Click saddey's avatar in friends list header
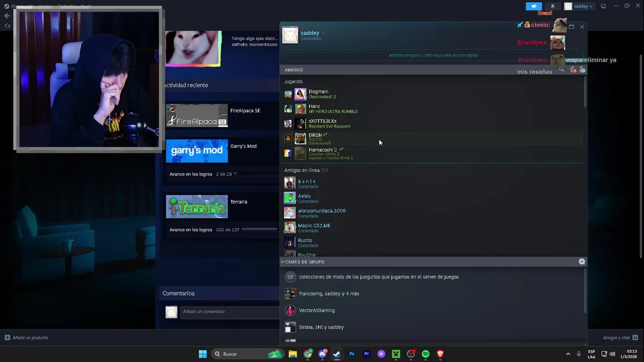This screenshot has height=362, width=644. tap(290, 35)
